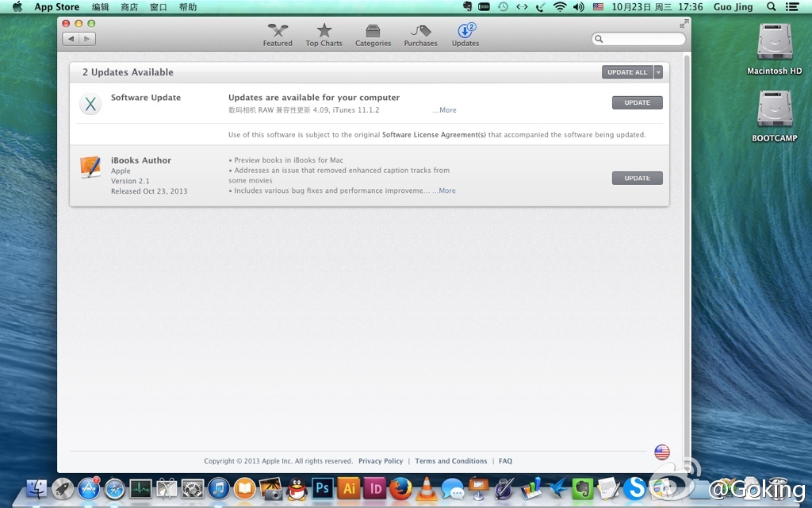Open Launchpad from the Dock

click(x=63, y=489)
